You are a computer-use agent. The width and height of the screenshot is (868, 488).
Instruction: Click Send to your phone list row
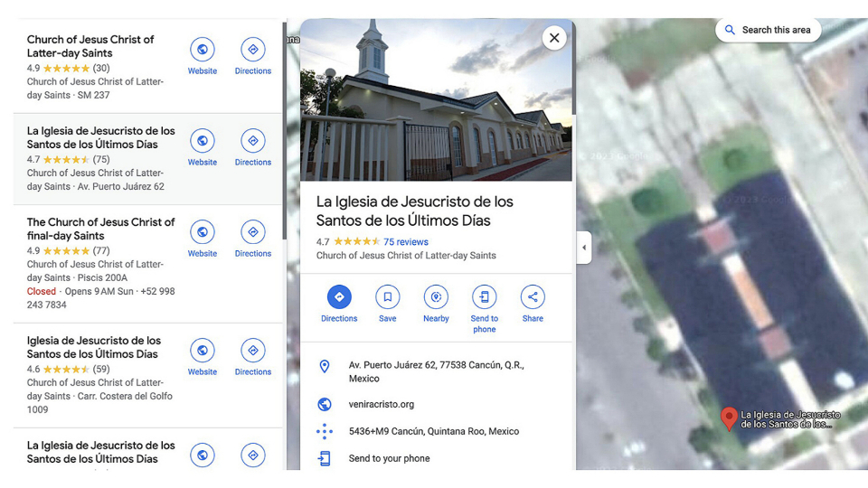389,458
